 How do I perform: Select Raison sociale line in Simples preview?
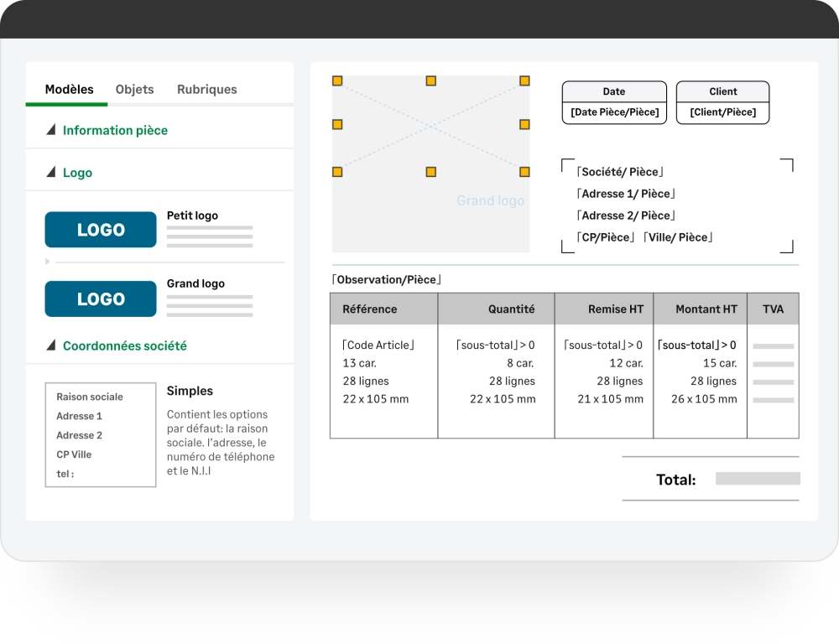[90, 397]
